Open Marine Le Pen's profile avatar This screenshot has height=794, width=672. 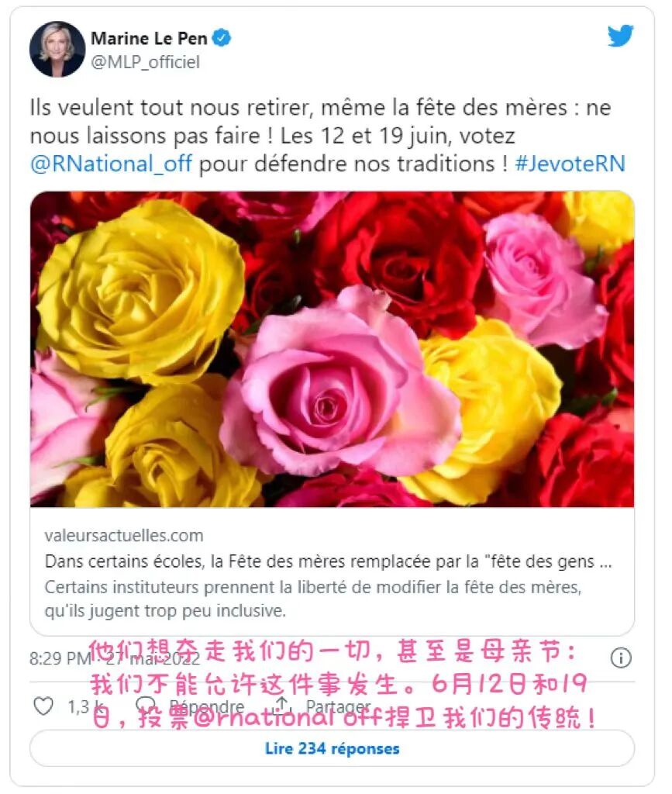[57, 49]
